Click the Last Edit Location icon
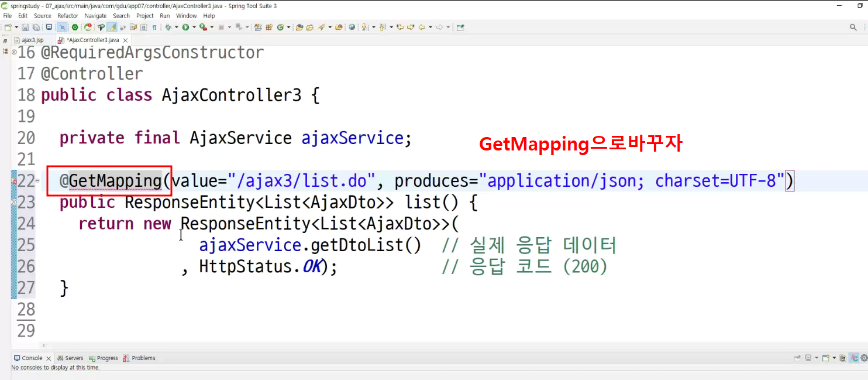 coord(400,27)
